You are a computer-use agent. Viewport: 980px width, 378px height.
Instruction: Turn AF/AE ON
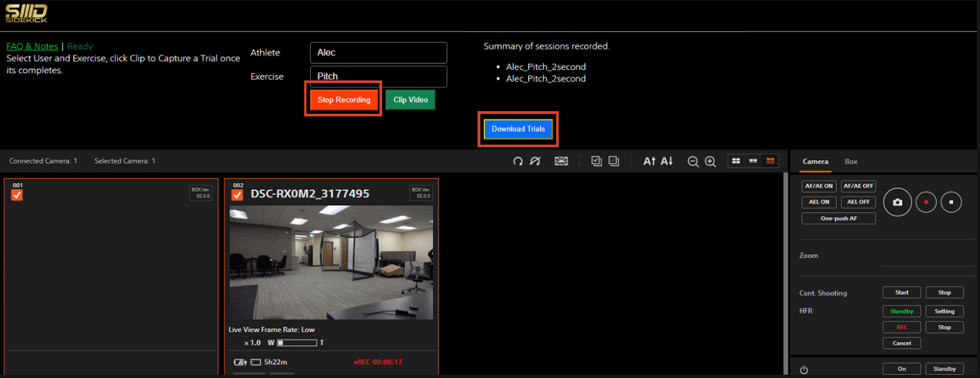pyautogui.click(x=819, y=186)
